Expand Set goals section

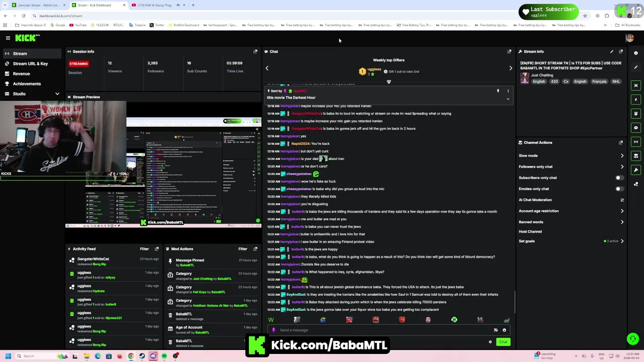622,241
